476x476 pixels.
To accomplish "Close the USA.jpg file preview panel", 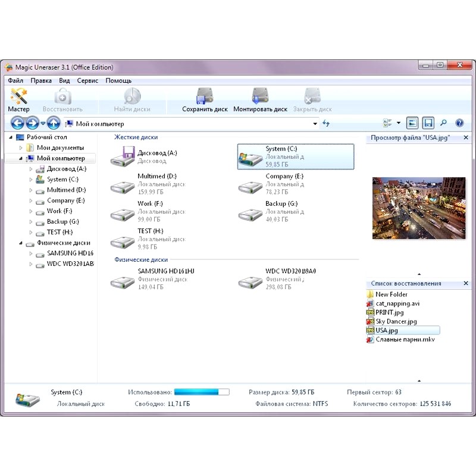I will pos(466,137).
